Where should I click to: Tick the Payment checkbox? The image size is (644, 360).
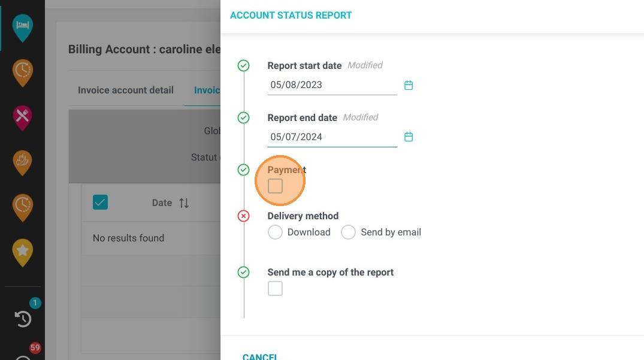click(275, 186)
